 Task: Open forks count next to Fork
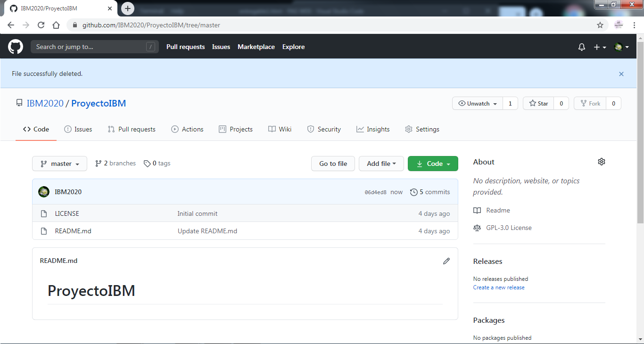click(613, 103)
